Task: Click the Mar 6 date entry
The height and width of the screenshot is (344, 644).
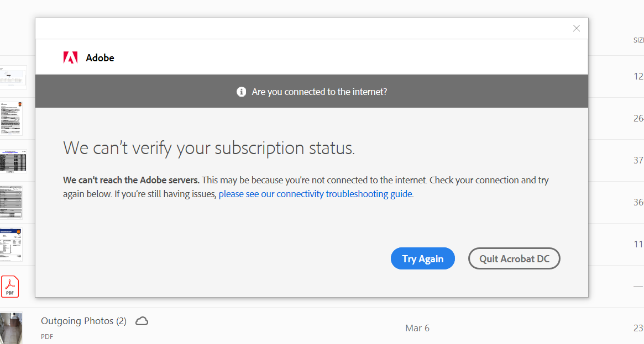Action: (417, 328)
